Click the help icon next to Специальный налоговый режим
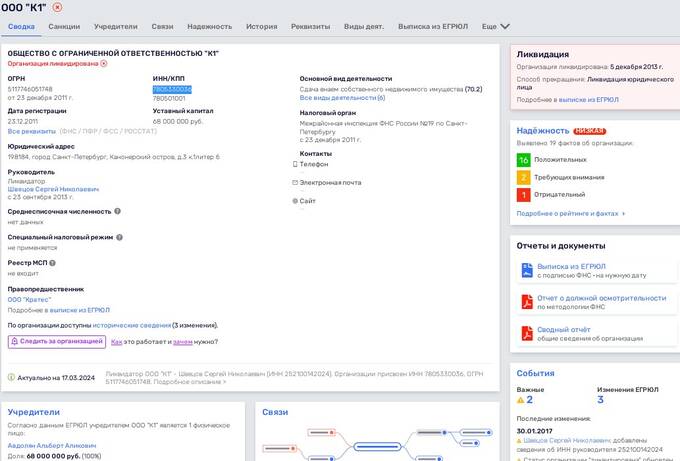This screenshot has height=461, width=680. [x=119, y=237]
